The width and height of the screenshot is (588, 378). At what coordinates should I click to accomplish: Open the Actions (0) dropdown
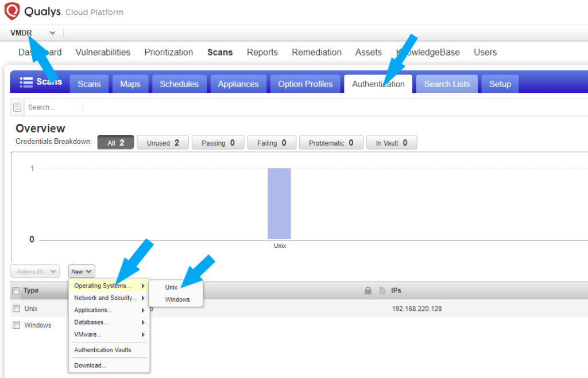click(35, 271)
